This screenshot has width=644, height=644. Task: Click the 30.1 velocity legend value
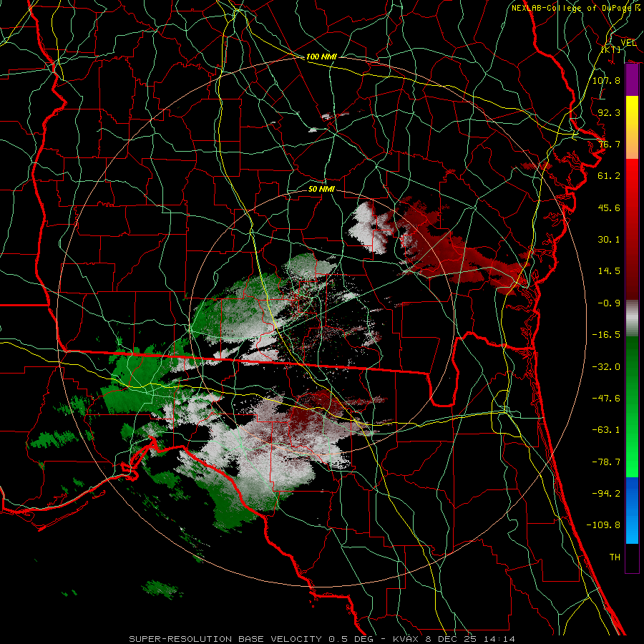[609, 240]
